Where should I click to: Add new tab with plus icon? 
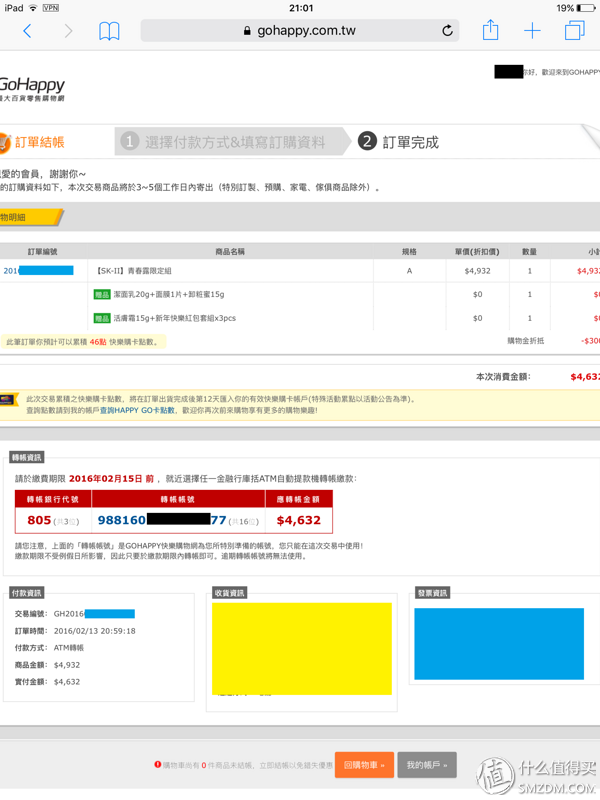[532, 31]
